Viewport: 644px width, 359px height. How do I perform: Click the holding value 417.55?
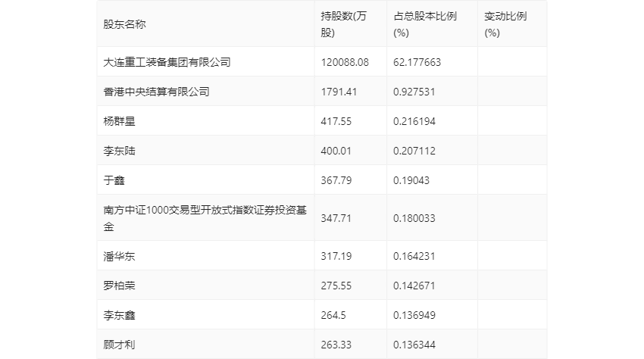(336, 121)
